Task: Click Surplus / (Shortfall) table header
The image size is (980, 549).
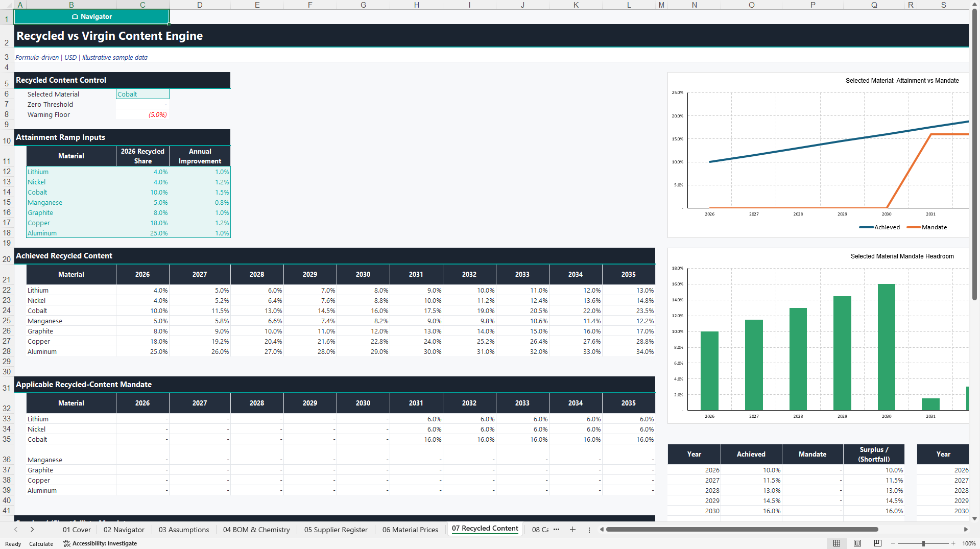Action: click(x=874, y=454)
